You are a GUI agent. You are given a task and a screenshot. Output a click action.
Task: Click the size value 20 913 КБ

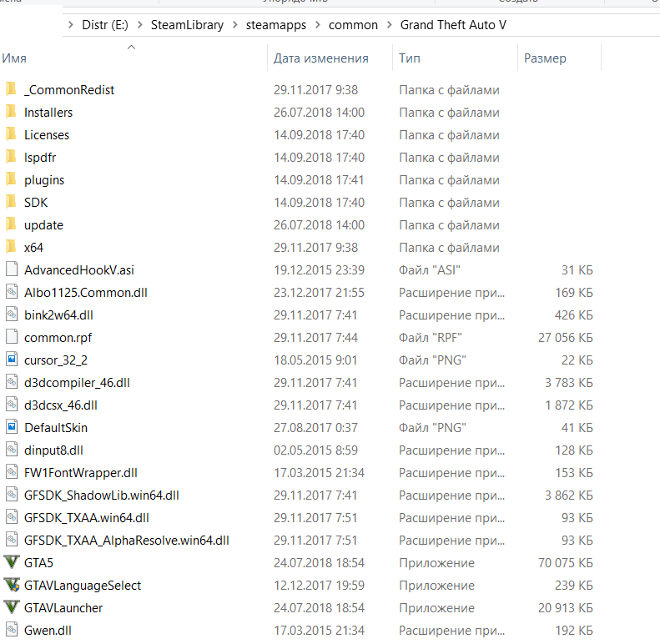[565, 608]
